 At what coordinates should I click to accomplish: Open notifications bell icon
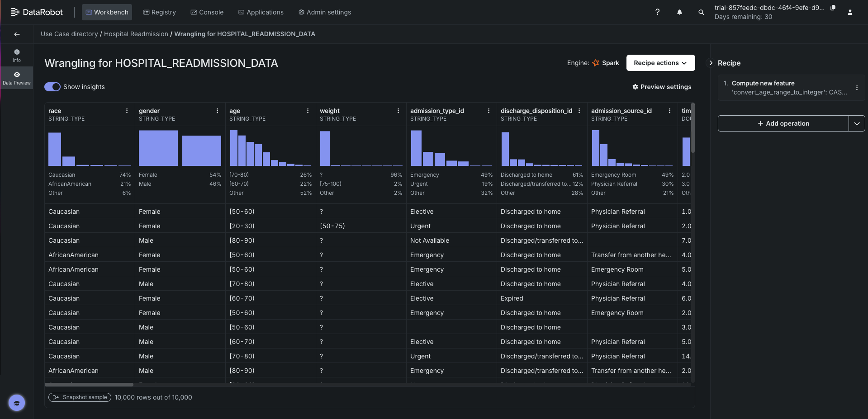click(679, 12)
